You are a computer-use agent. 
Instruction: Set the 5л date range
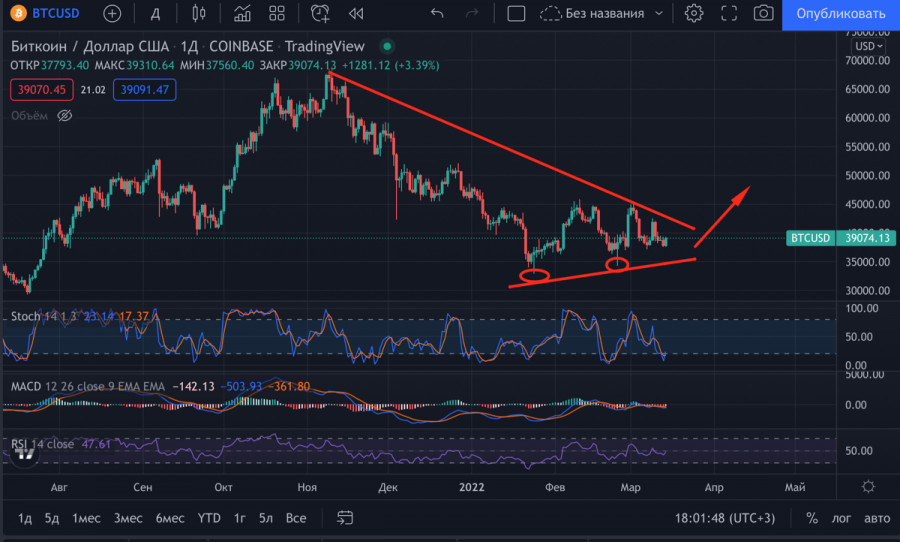265,518
